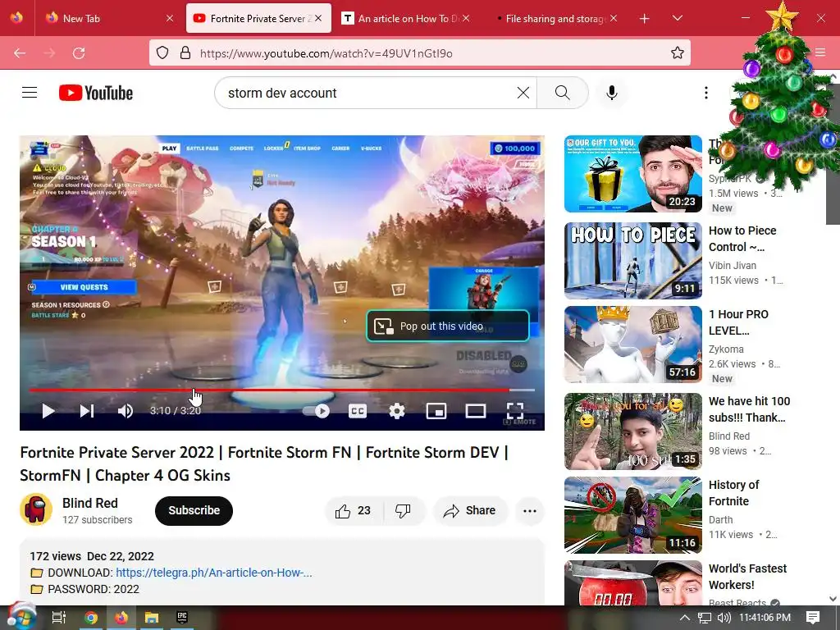Viewport: 840px width, 630px height.
Task: Switch to theater mode
Action: click(x=476, y=411)
